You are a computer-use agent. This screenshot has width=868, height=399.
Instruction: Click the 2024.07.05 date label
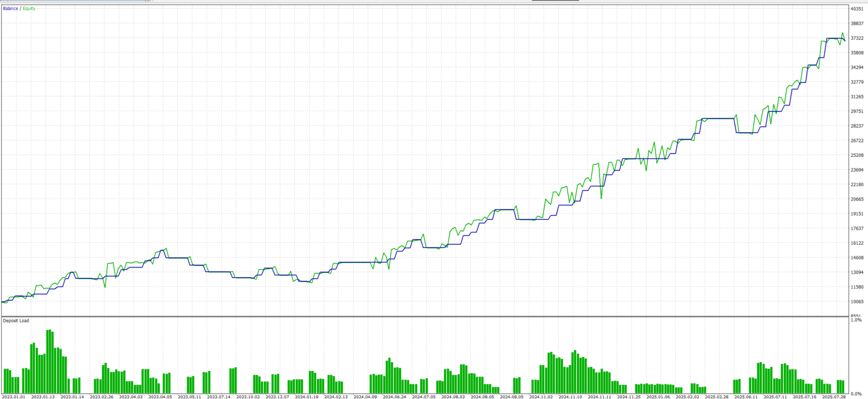tap(423, 397)
